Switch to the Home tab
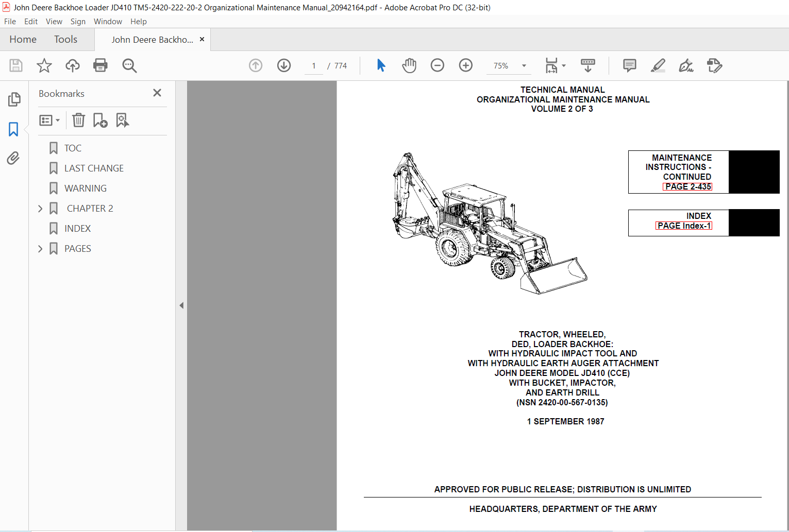Viewport: 789px width, 532px height. pyautogui.click(x=23, y=39)
